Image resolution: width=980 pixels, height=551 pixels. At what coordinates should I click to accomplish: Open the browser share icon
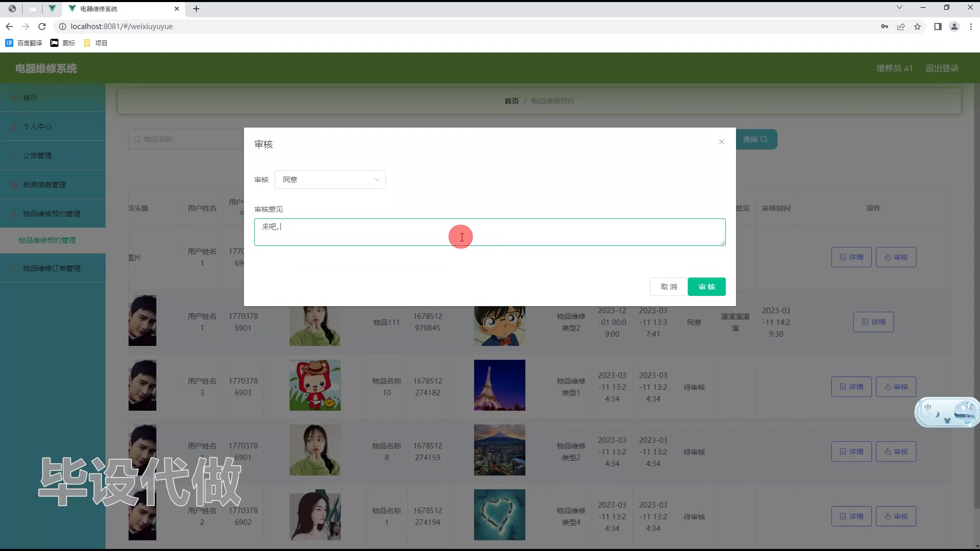click(901, 27)
